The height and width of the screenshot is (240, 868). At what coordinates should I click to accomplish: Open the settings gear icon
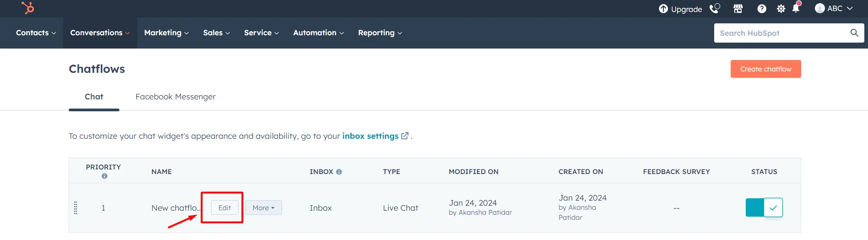781,9
